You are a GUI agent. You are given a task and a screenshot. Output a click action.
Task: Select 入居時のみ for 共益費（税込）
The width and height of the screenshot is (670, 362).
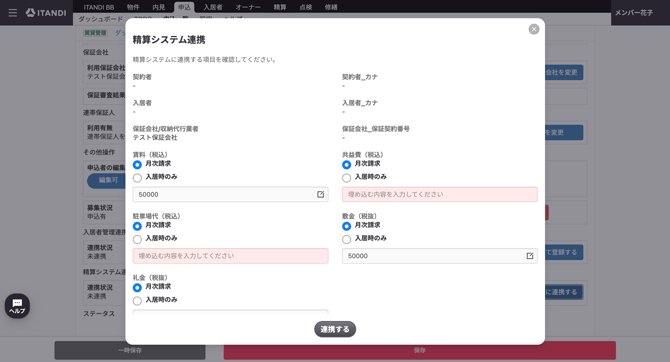[x=347, y=178]
